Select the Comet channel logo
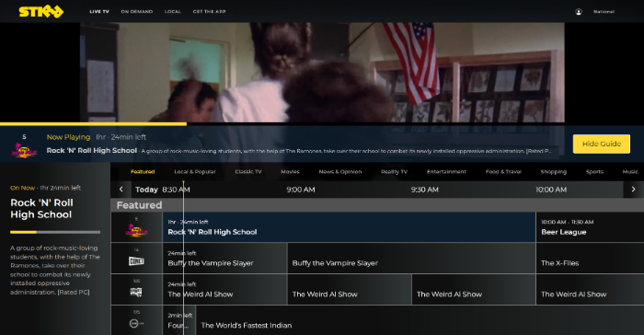The width and height of the screenshot is (644, 335). pos(136,261)
